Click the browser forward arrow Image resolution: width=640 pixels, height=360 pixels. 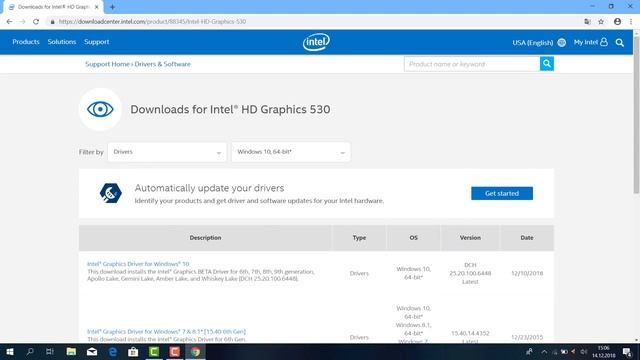pos(22,22)
